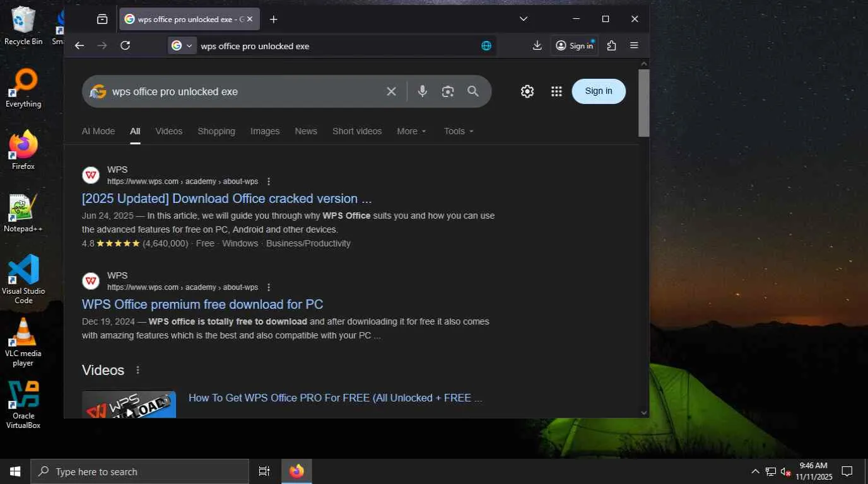Click the page scrollbar thumb
The width and height of the screenshot is (868, 484).
click(644, 103)
